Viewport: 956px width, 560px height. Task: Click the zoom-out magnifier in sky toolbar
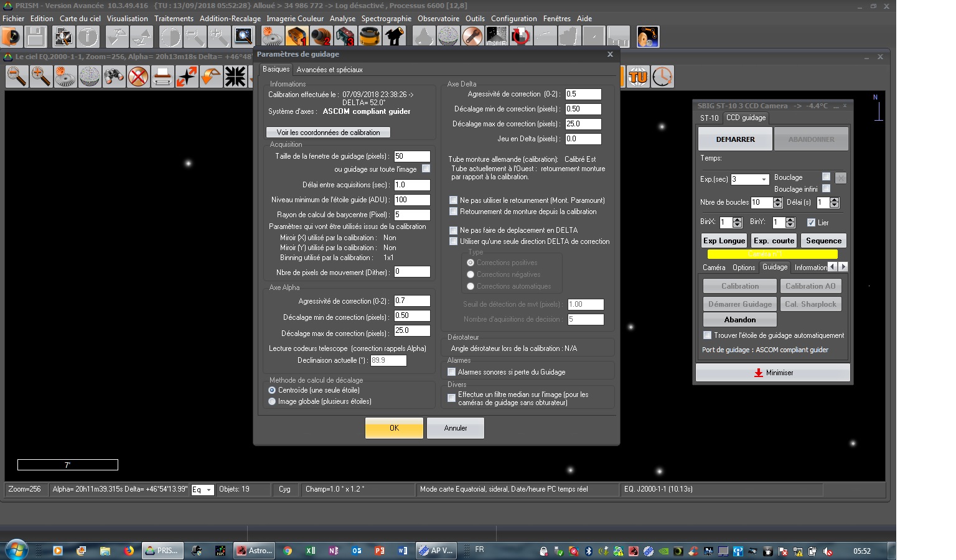(17, 77)
